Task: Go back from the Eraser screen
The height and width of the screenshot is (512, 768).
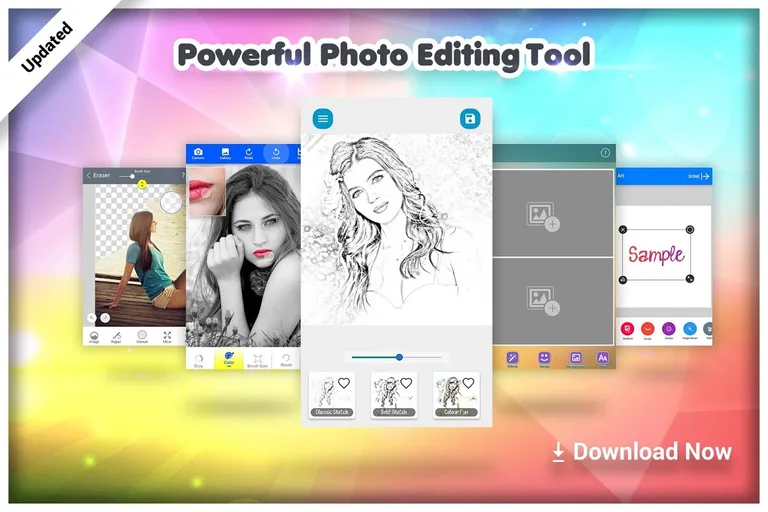Action: point(89,175)
